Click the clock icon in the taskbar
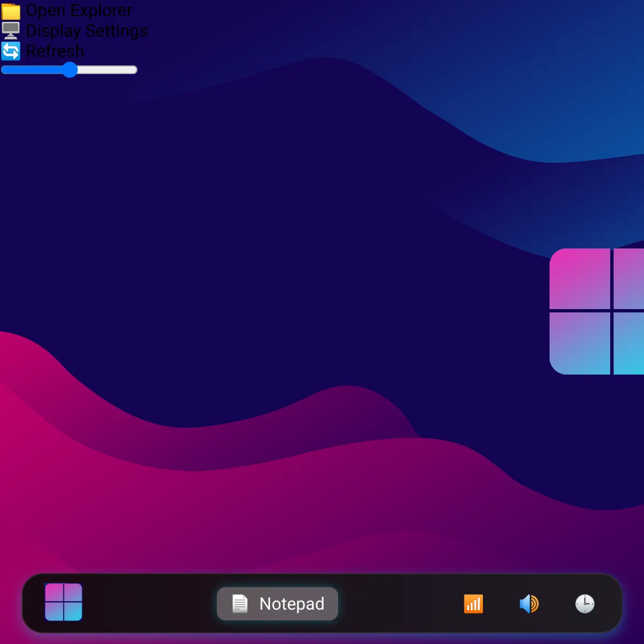The height and width of the screenshot is (644, 644). tap(585, 604)
